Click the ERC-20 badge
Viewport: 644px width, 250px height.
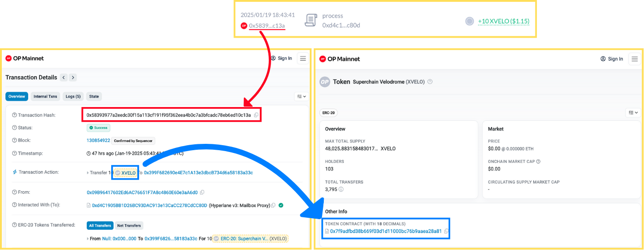click(328, 113)
